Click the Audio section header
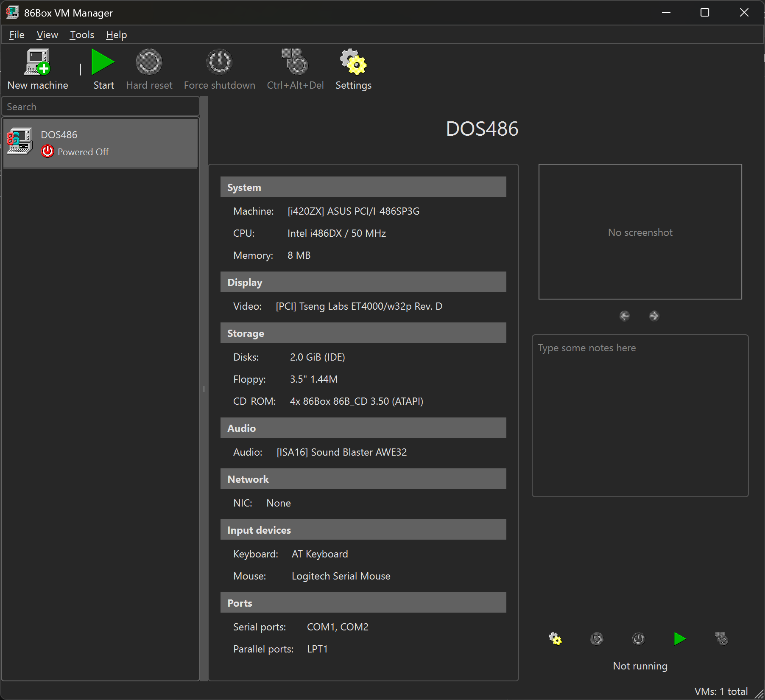 point(363,428)
